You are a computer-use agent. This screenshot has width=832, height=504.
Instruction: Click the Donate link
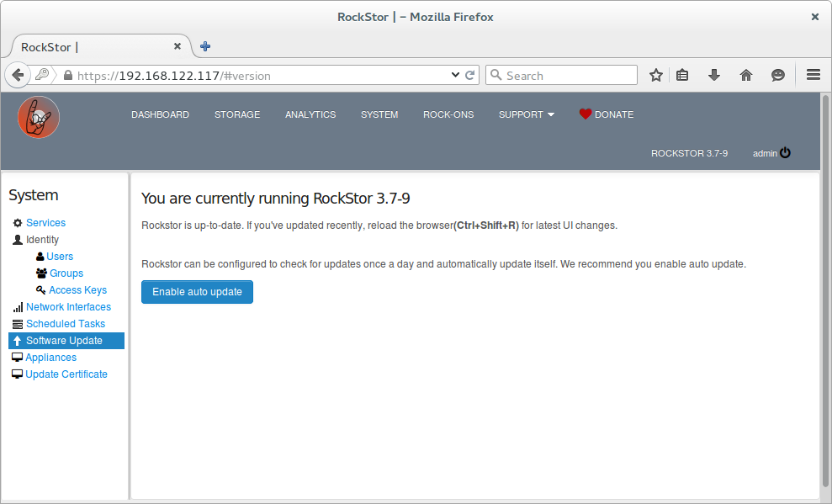(x=614, y=114)
